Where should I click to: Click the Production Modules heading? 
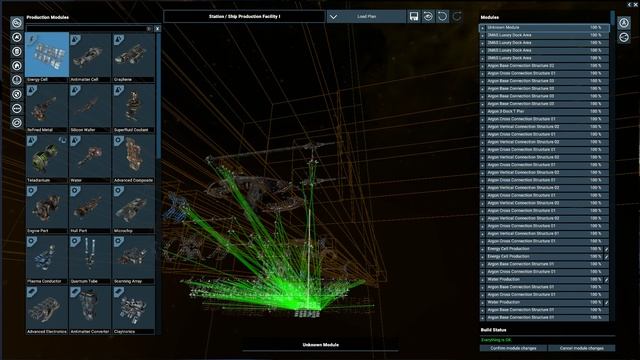pos(48,17)
